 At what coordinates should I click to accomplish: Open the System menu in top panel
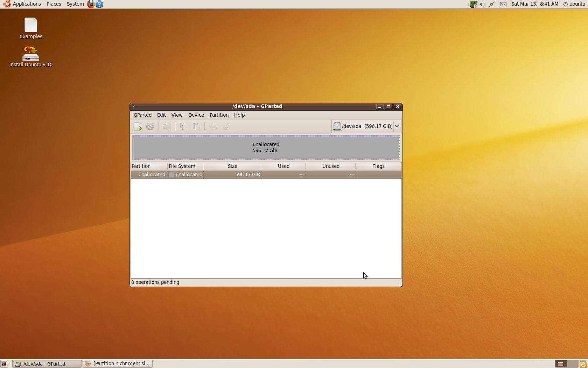point(75,4)
